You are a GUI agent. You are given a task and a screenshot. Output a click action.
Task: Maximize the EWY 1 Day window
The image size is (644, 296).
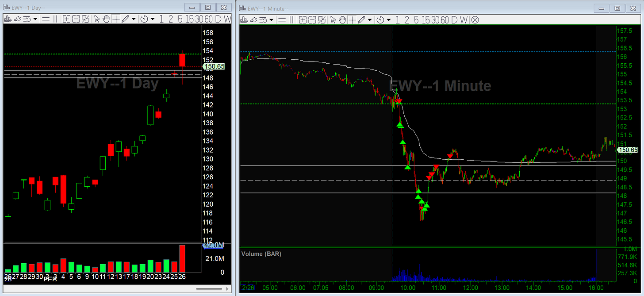(x=208, y=8)
